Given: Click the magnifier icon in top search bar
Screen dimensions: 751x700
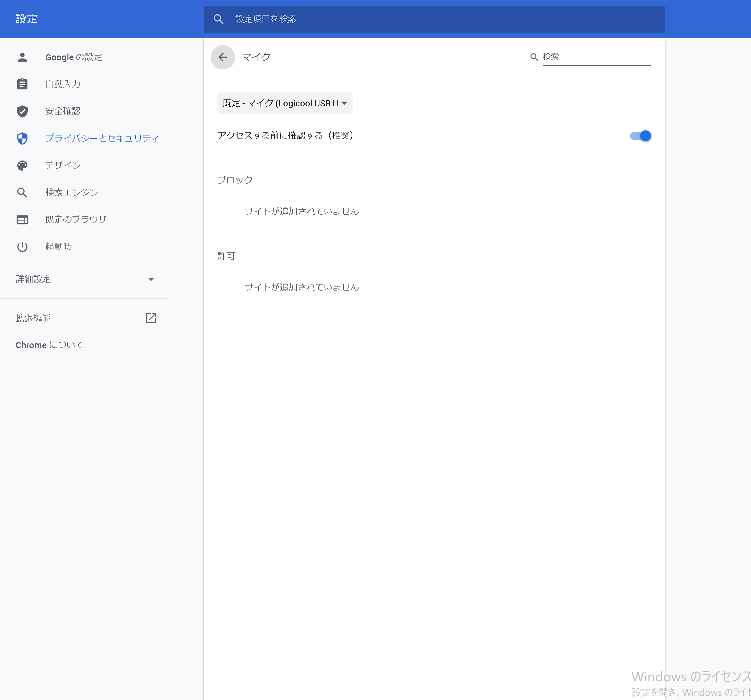Looking at the screenshot, I should coord(218,19).
